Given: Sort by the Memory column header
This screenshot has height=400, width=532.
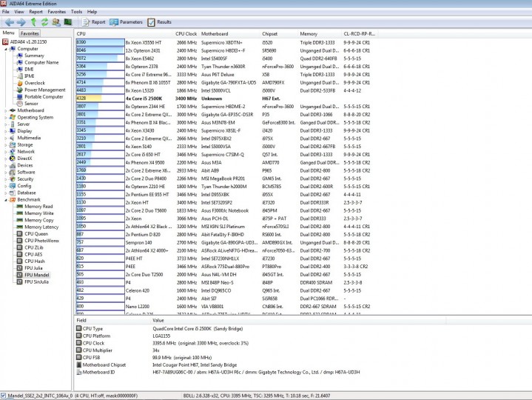Looking at the screenshot, I should click(319, 34).
